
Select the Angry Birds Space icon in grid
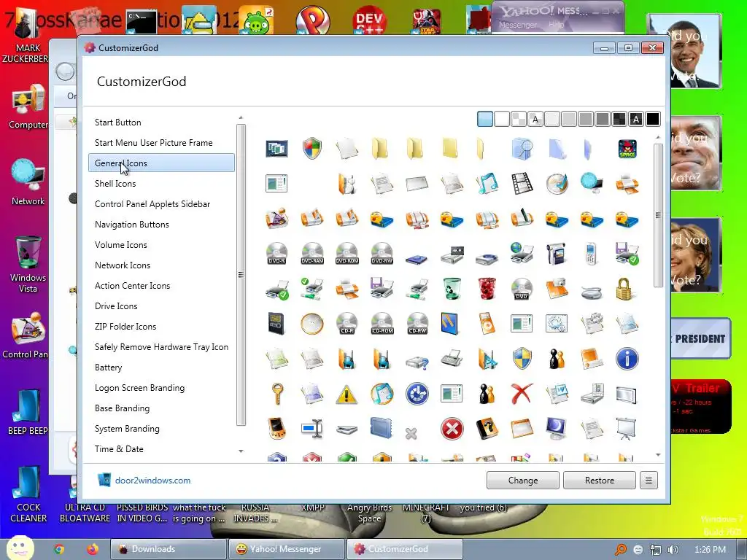[x=627, y=149]
